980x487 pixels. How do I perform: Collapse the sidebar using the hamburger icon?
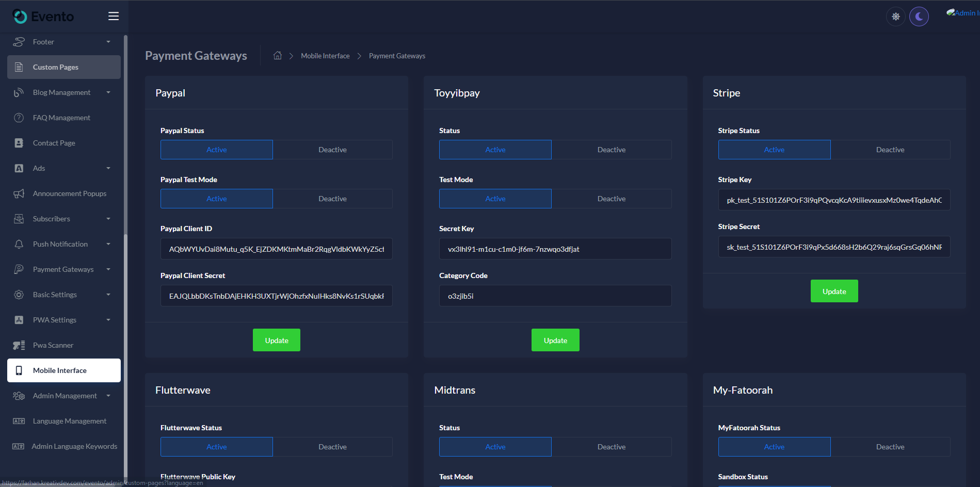(x=113, y=16)
